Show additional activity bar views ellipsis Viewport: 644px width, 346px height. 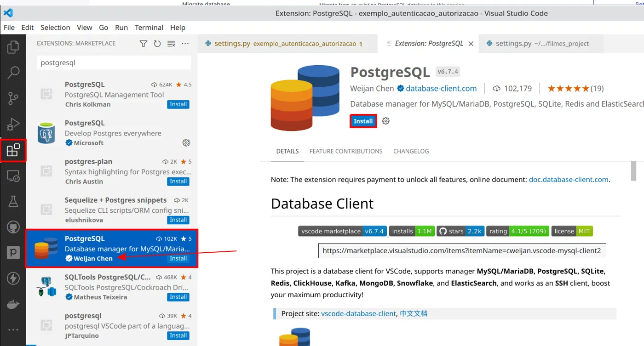pos(13,330)
